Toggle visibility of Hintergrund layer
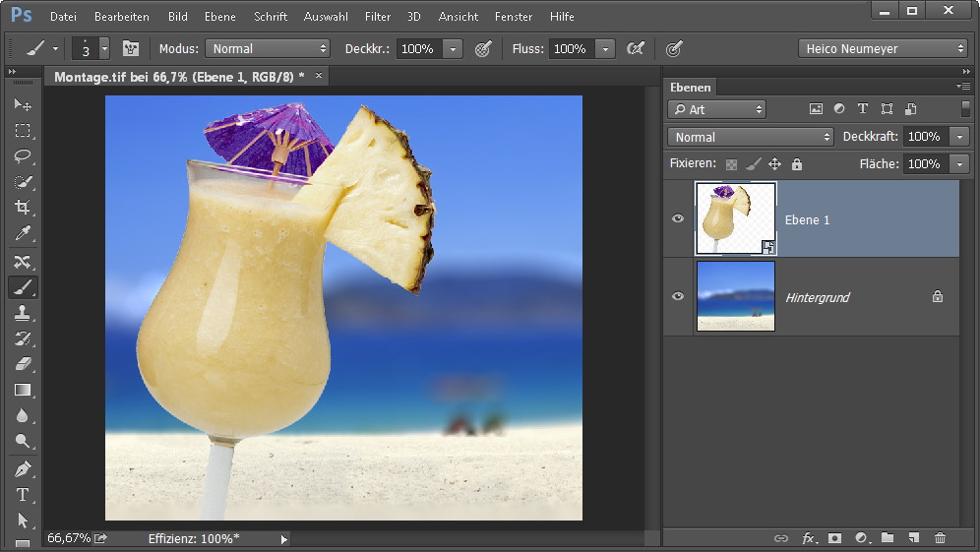Image resolution: width=980 pixels, height=552 pixels. point(678,296)
